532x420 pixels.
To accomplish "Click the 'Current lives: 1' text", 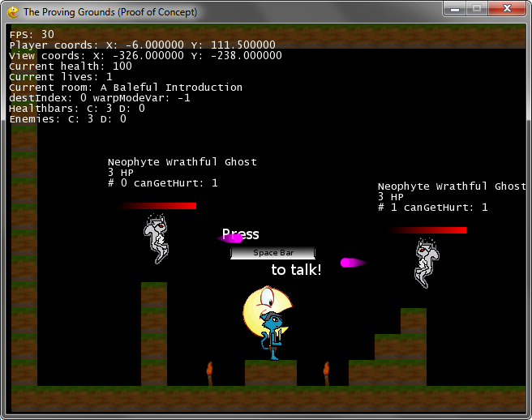I will pyautogui.click(x=61, y=77).
